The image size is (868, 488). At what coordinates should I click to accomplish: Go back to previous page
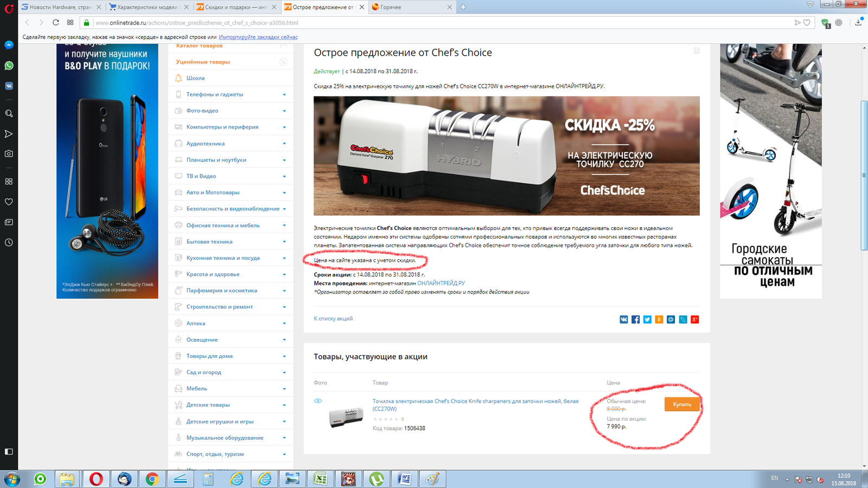click(27, 22)
